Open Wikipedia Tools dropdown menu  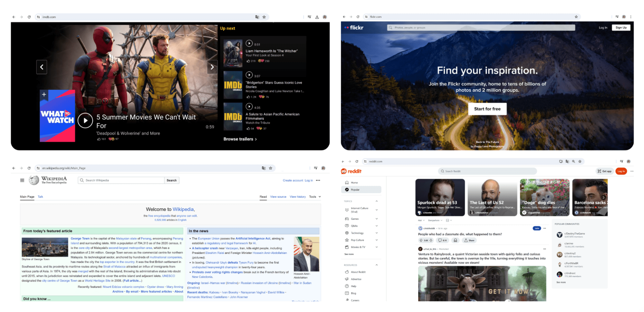[x=315, y=197]
